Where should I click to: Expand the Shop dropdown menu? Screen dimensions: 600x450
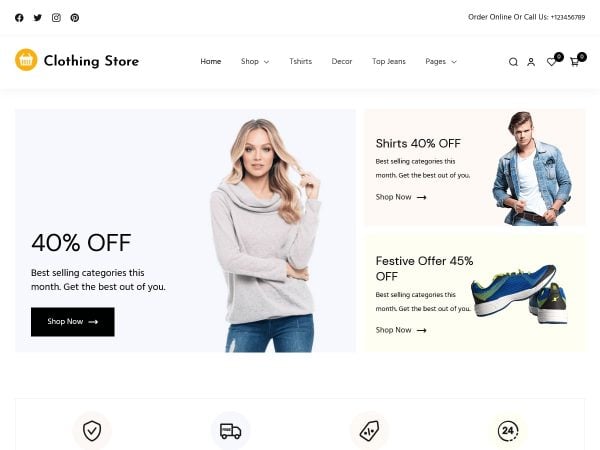click(255, 62)
